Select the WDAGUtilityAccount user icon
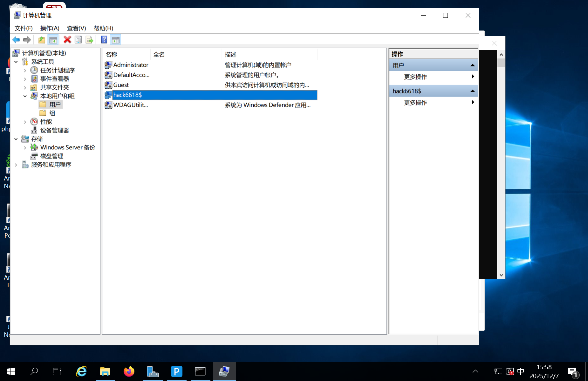Screen dimensions: 588x381 (x=108, y=105)
